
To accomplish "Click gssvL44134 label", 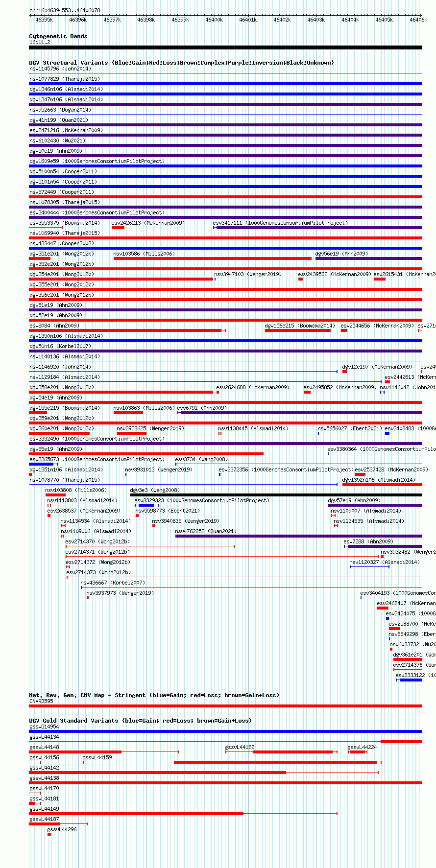I will coord(44,737).
